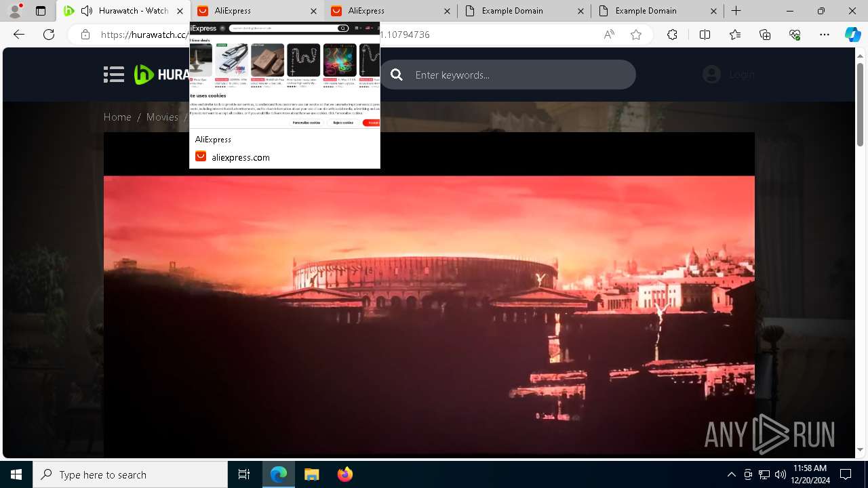Close the first AliExpress tab
868x488 pixels.
click(x=313, y=11)
